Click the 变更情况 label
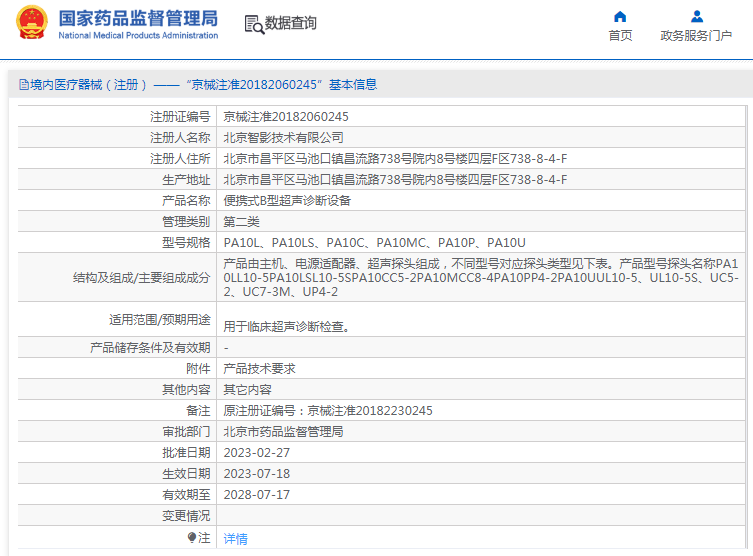Image resolution: width=753 pixels, height=556 pixels. point(186,516)
